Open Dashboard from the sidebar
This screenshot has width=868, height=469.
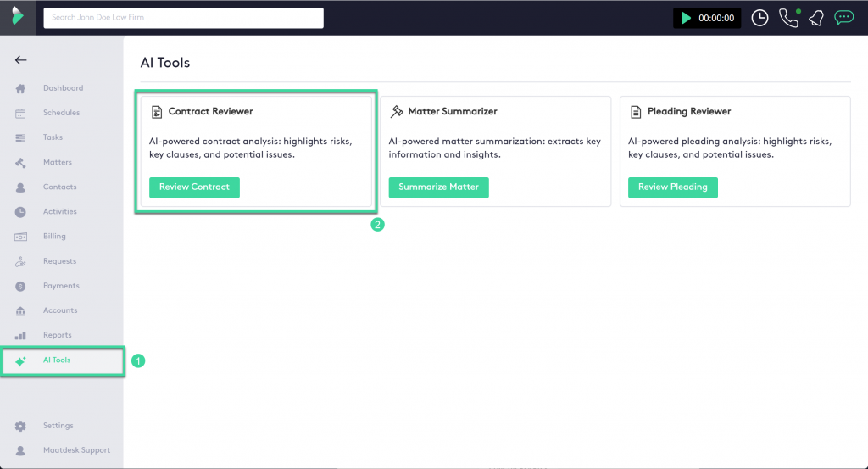pyautogui.click(x=63, y=88)
